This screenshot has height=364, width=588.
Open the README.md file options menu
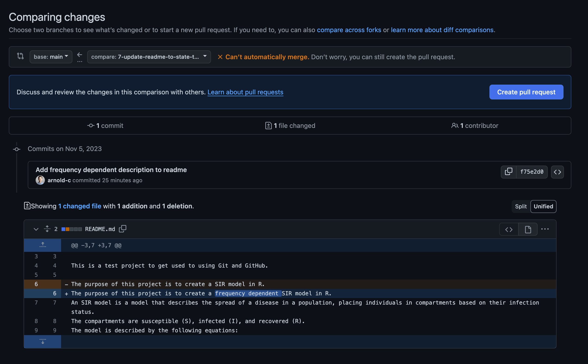545,229
